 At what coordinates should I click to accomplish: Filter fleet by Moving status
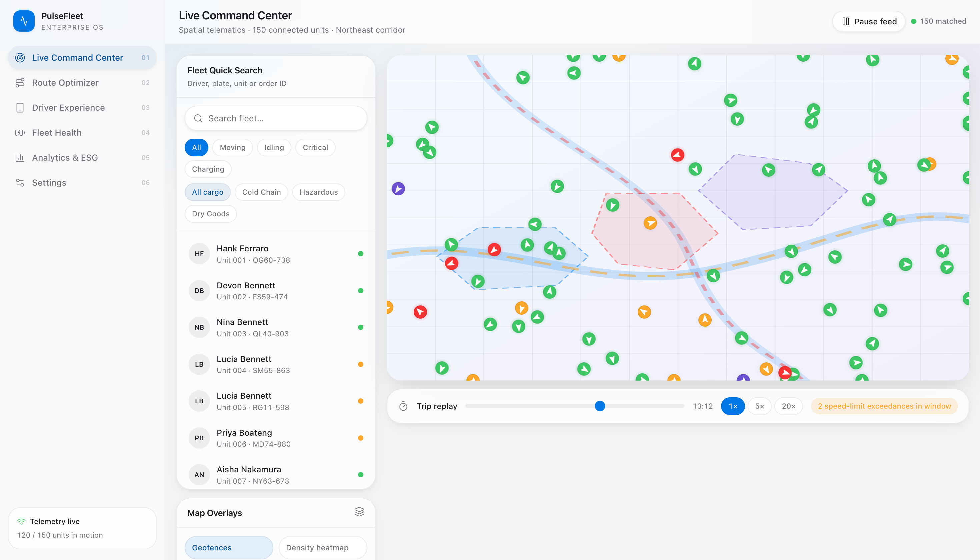coord(232,148)
